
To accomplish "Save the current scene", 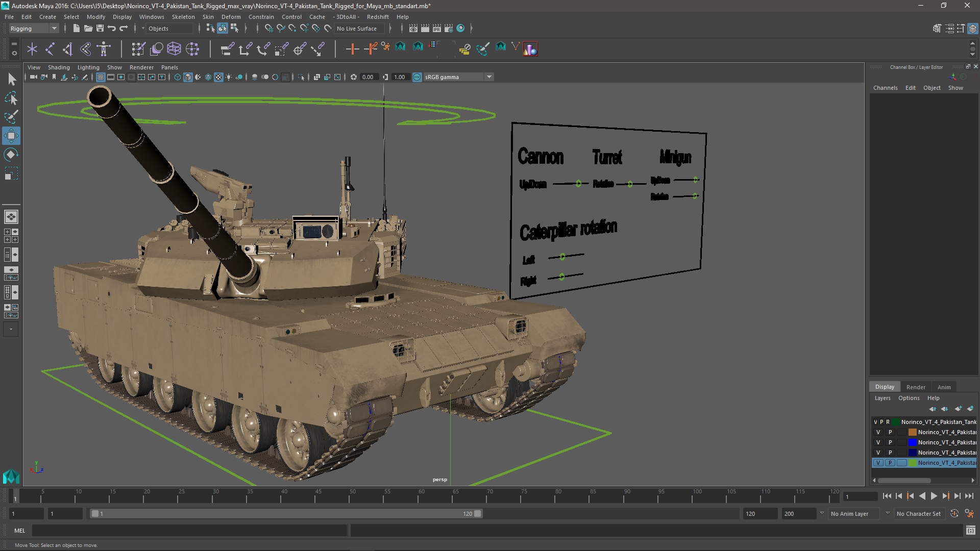I will (100, 29).
